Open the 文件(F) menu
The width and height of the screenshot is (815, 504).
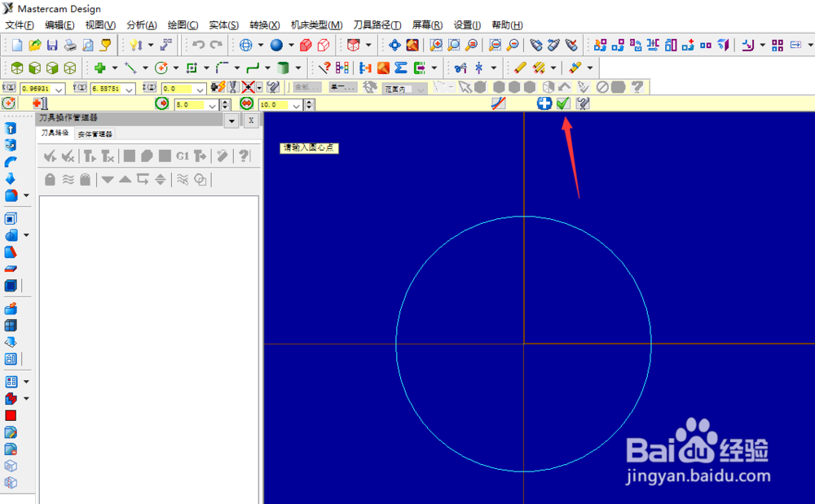[x=20, y=25]
